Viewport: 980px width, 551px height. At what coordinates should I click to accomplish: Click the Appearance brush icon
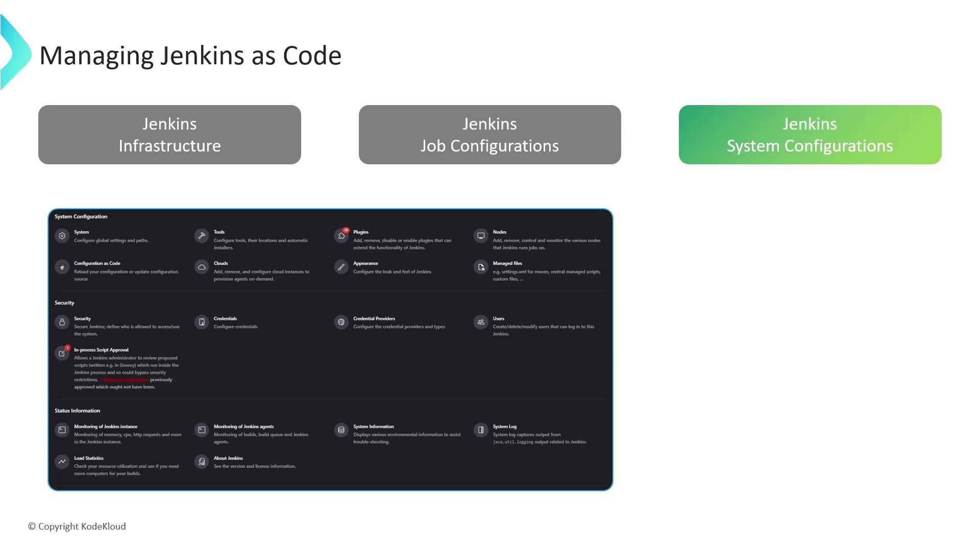coord(341,267)
